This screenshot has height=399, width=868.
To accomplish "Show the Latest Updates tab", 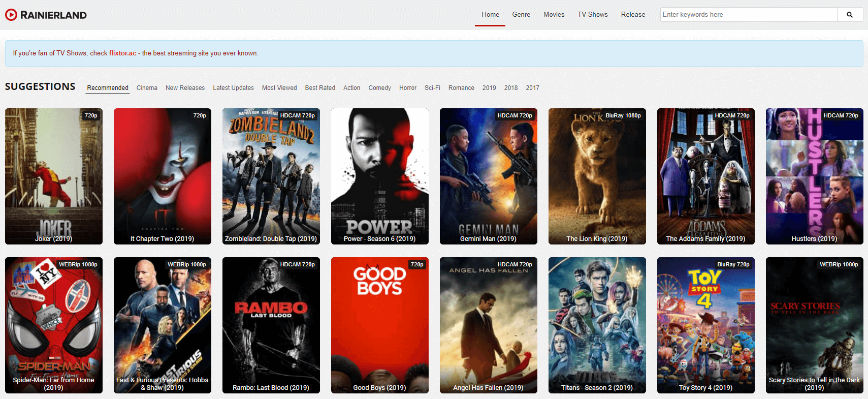I will point(233,88).
